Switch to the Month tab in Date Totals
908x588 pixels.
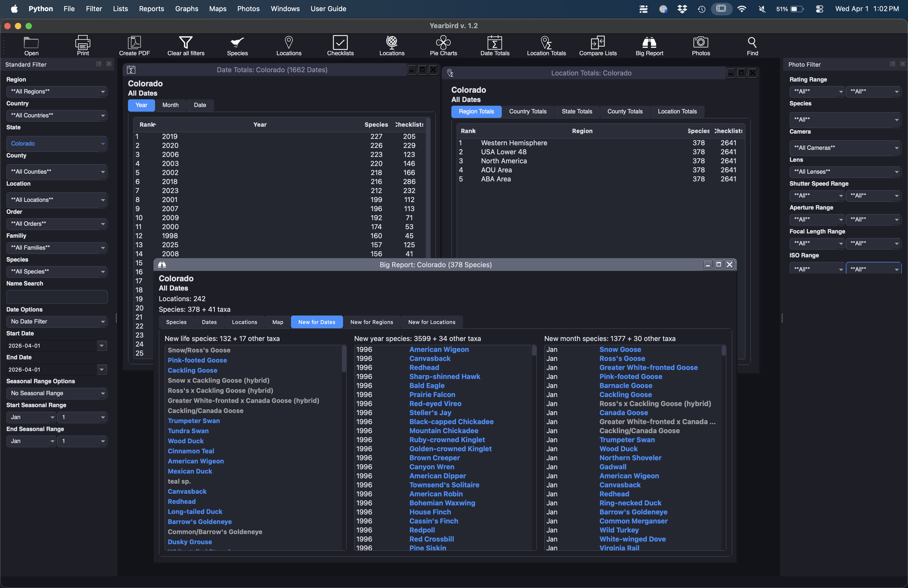click(170, 105)
